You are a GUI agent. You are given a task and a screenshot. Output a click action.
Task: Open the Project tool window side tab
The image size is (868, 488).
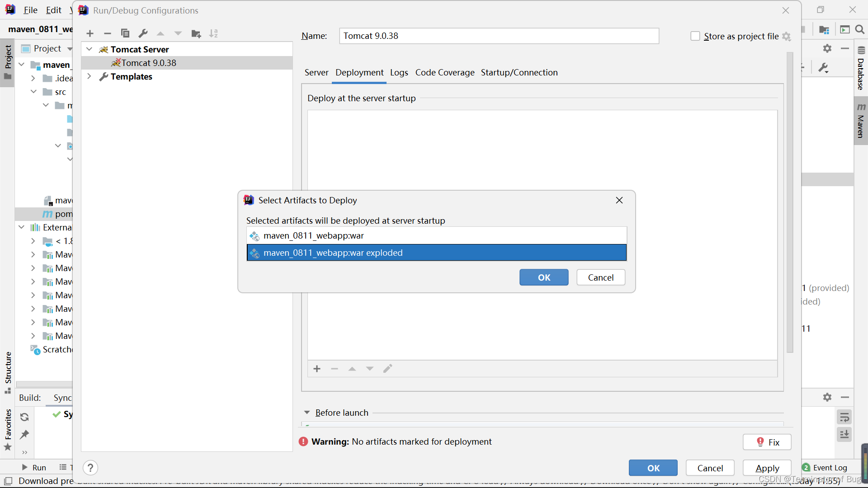(8, 62)
